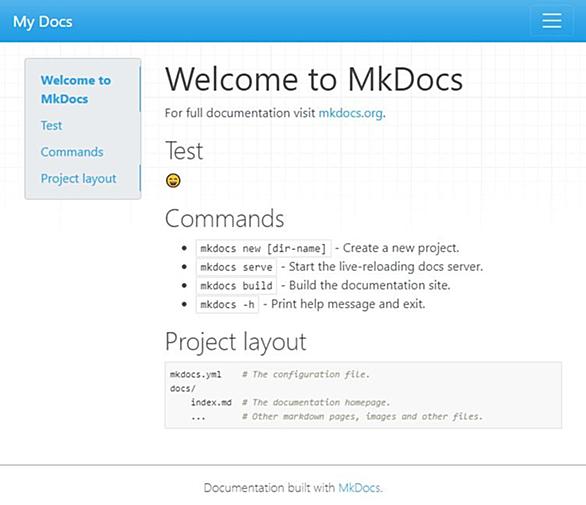This screenshot has width=586, height=505.
Task: Click the mkdocs -h code snippet
Action: pos(227,305)
